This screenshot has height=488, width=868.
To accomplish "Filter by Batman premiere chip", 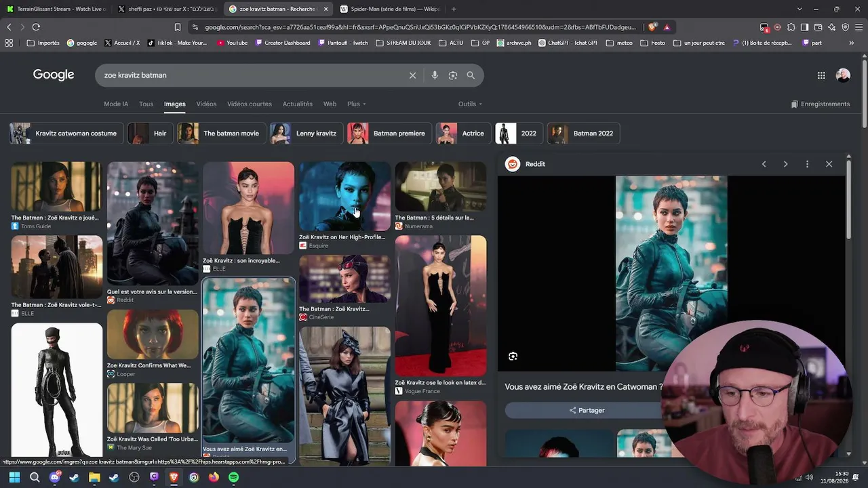I will coord(389,134).
